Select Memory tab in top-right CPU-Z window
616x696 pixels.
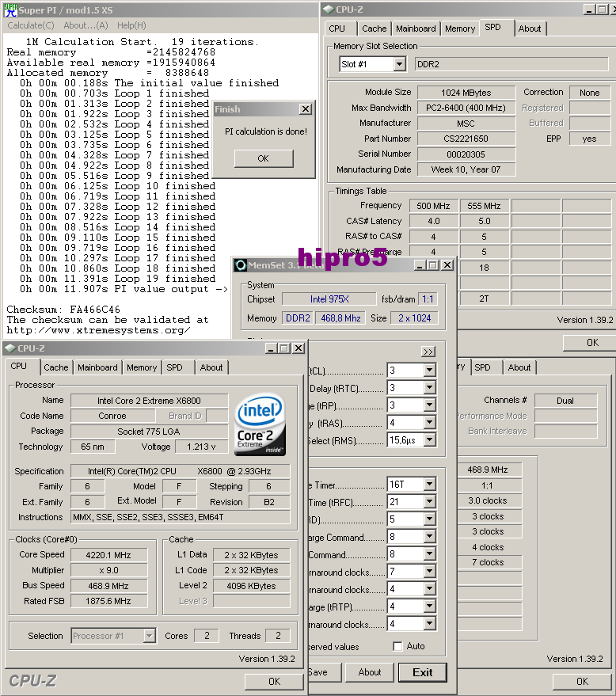[460, 29]
